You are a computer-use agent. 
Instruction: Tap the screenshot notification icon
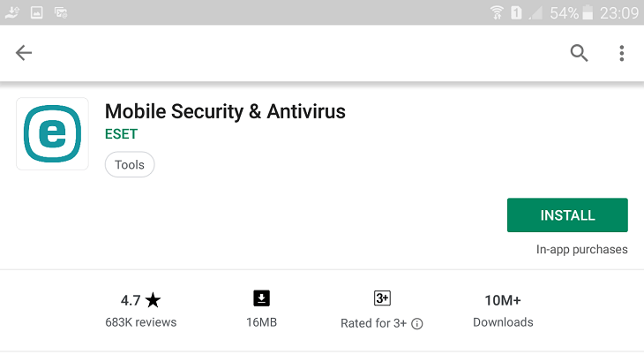[x=36, y=12]
